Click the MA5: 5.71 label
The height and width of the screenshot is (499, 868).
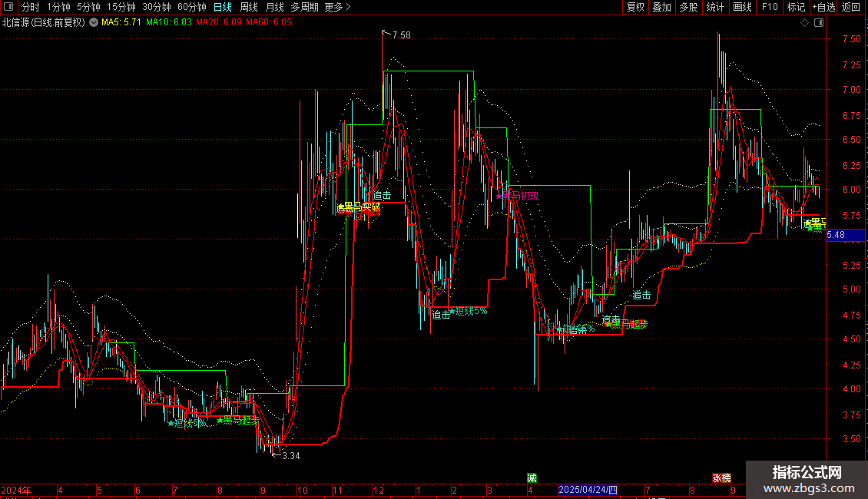coord(121,23)
